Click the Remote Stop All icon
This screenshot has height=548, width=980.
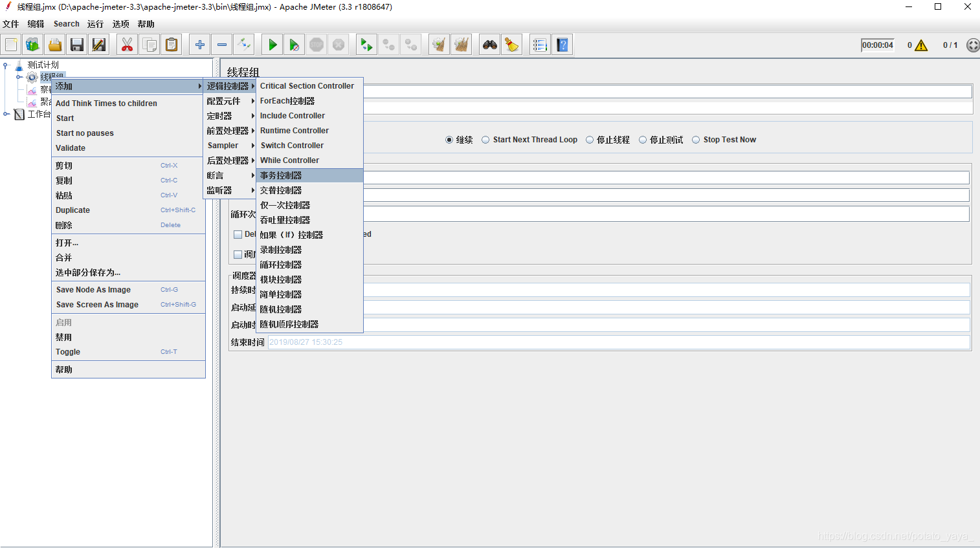388,45
